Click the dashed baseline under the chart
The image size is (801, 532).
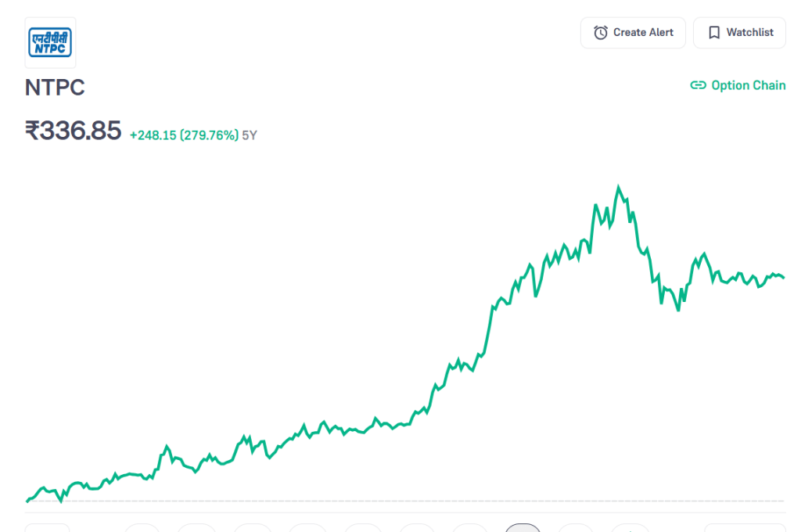coord(391,501)
